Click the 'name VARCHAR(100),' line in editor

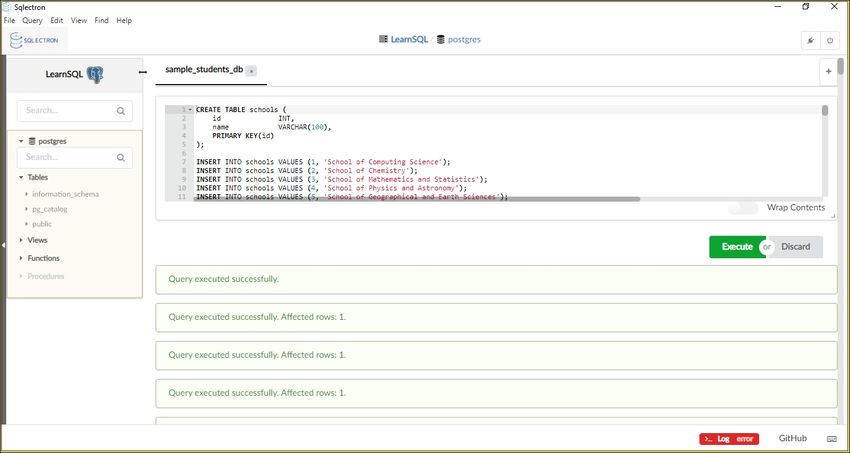point(271,127)
